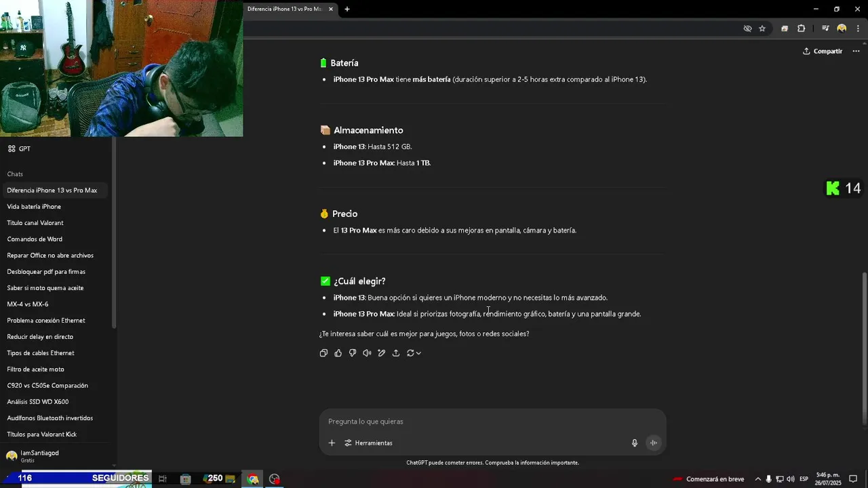Show hidden system tray icons

pos(758,479)
